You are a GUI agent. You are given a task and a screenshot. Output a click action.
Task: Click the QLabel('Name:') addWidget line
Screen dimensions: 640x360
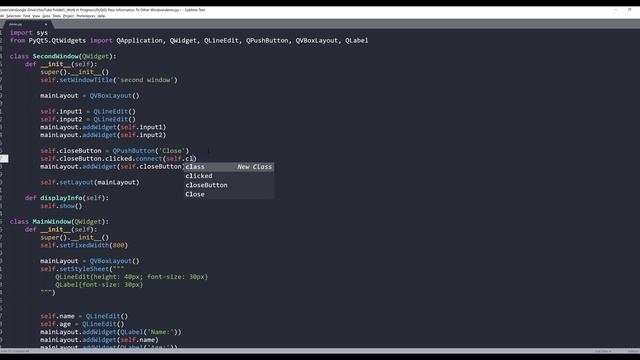click(111, 332)
